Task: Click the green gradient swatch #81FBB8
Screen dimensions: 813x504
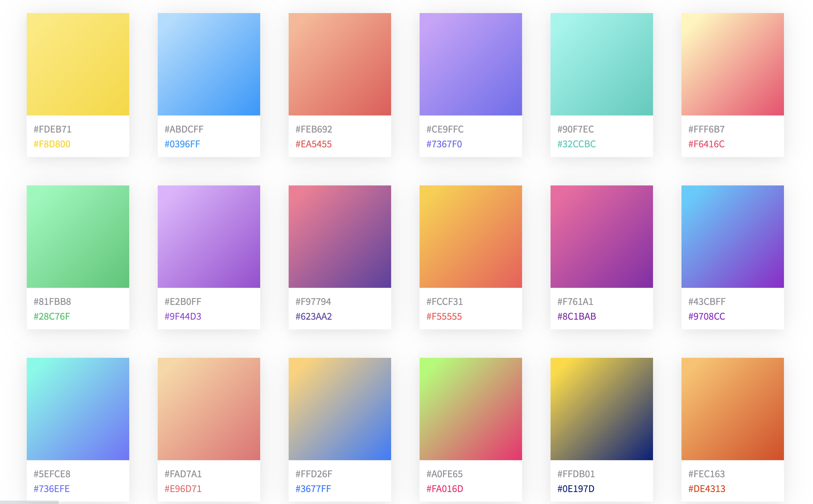Action: tap(78, 236)
